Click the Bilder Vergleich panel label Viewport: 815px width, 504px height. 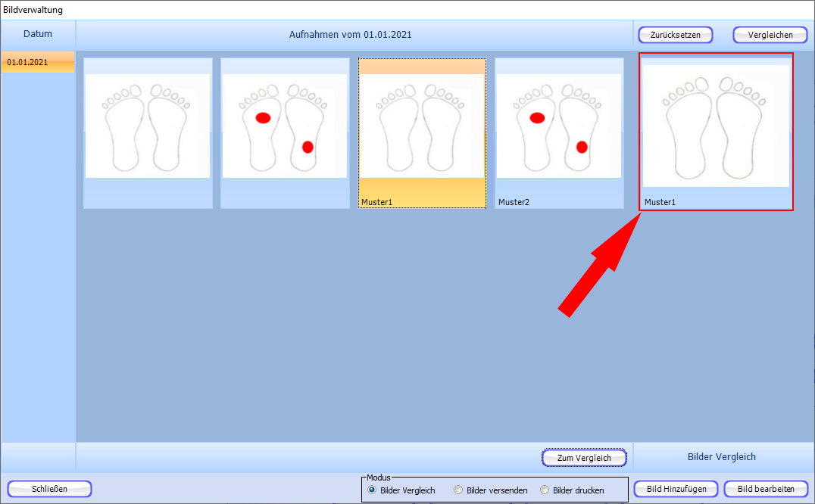coord(721,456)
